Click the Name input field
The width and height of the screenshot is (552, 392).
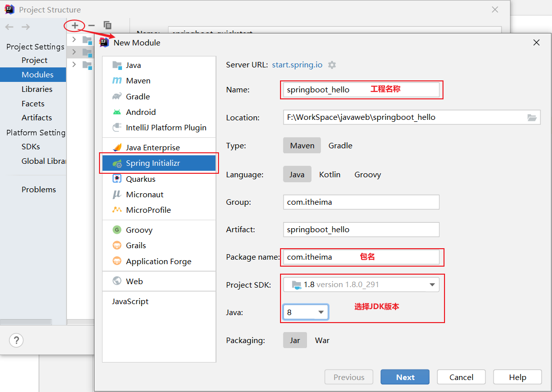pyautogui.click(x=361, y=90)
